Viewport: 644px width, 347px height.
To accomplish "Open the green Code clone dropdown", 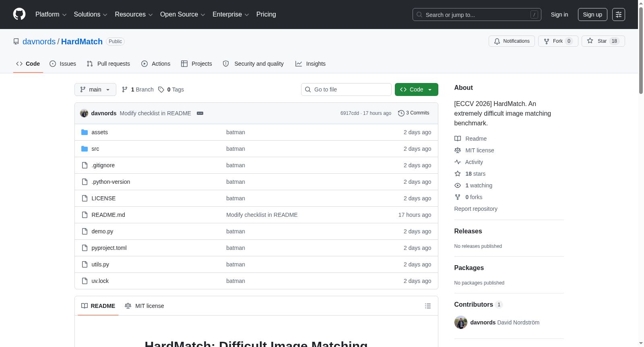I will coord(417,89).
